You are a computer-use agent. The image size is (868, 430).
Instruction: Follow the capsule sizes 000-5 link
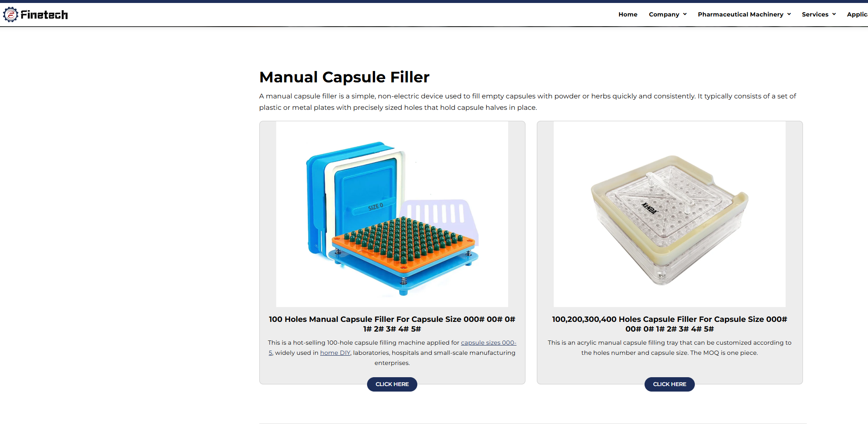488,343
